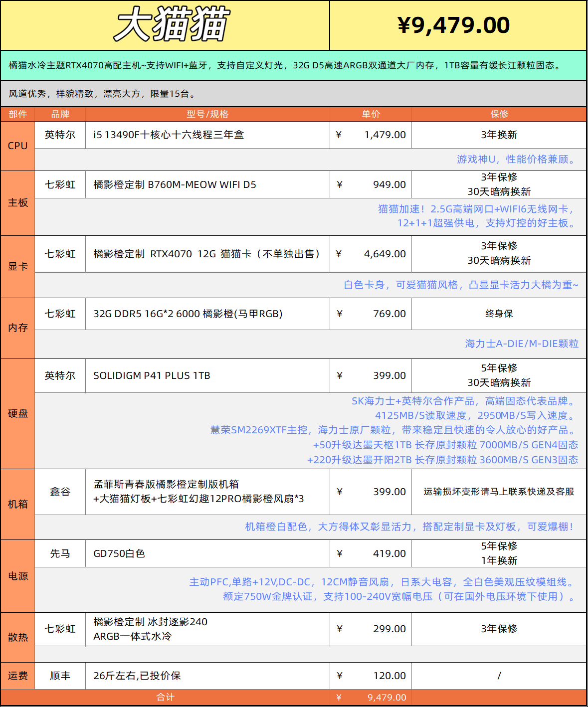Viewport: 588px width, 707px height.
Task: Click the 鑫谷 brand cell
Action: [x=60, y=492]
